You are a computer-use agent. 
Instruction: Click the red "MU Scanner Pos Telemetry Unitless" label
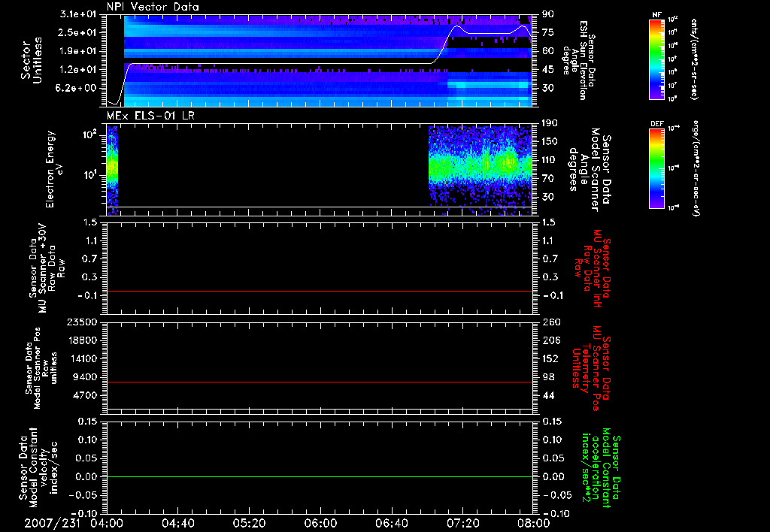pyautogui.click(x=591, y=368)
